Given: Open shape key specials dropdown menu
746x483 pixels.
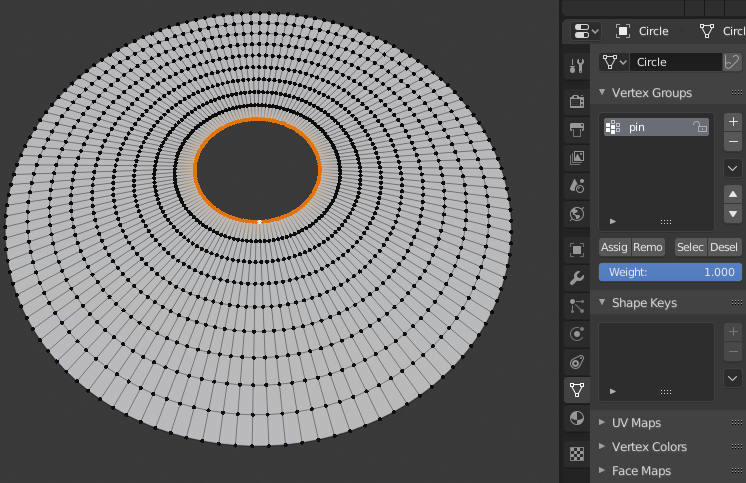Looking at the screenshot, I should pyautogui.click(x=733, y=378).
